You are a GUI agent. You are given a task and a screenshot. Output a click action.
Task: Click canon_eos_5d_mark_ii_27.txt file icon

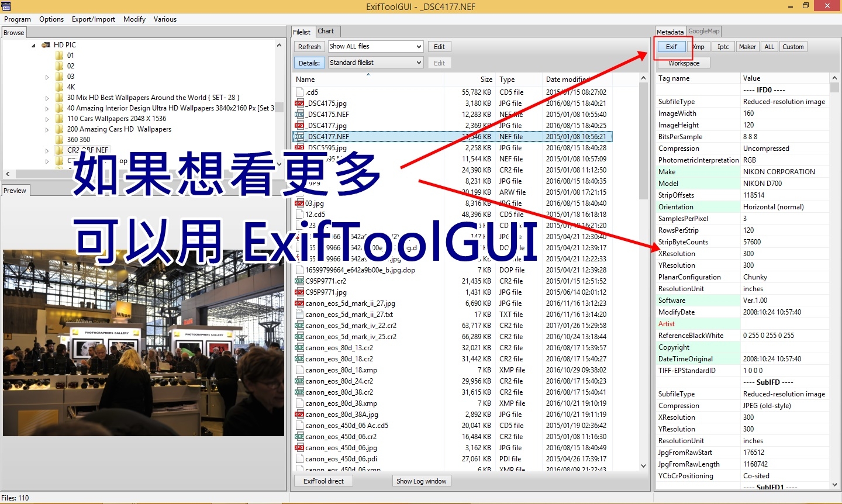[x=299, y=314]
